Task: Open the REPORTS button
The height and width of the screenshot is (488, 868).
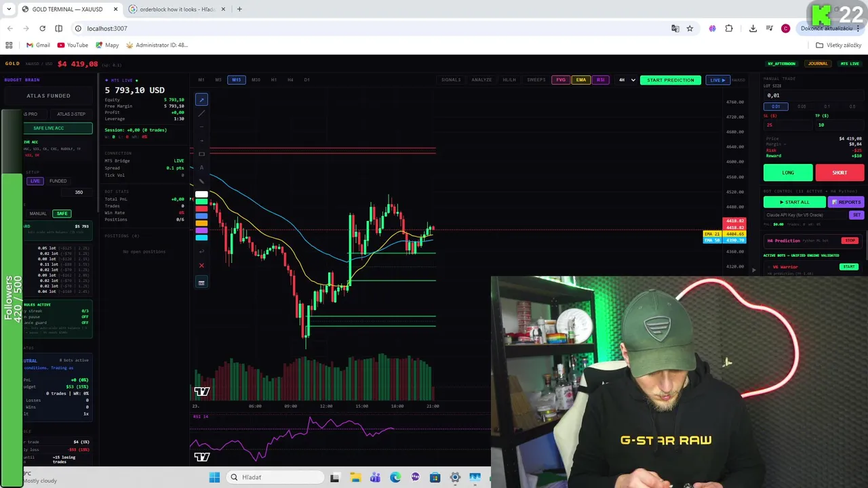Action: point(846,202)
